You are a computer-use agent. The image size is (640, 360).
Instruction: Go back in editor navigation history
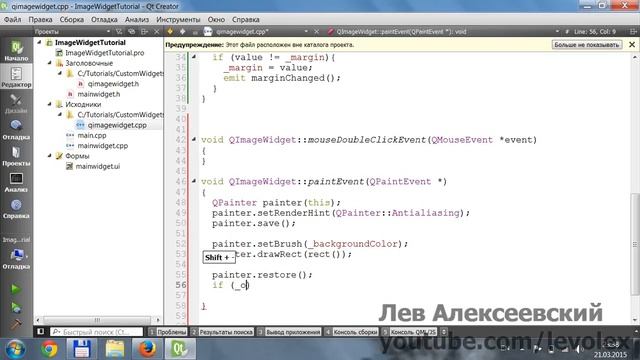[170, 31]
